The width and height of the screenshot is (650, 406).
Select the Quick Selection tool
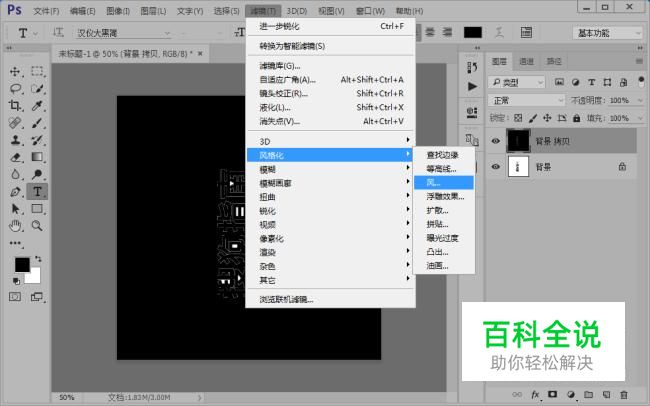pyautogui.click(x=37, y=88)
